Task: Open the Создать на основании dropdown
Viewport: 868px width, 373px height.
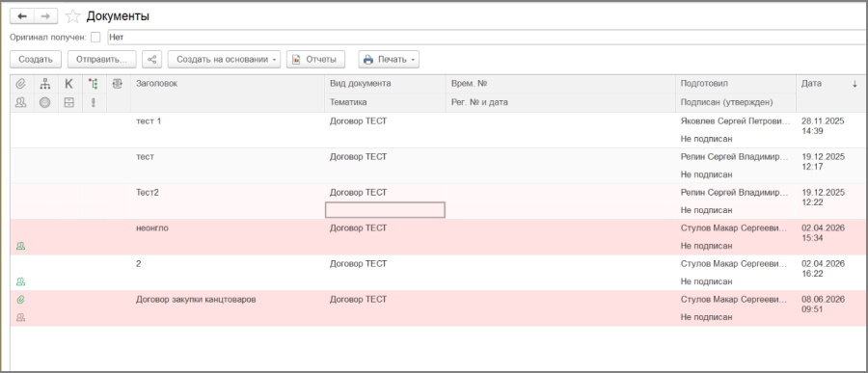Action: 224,59
